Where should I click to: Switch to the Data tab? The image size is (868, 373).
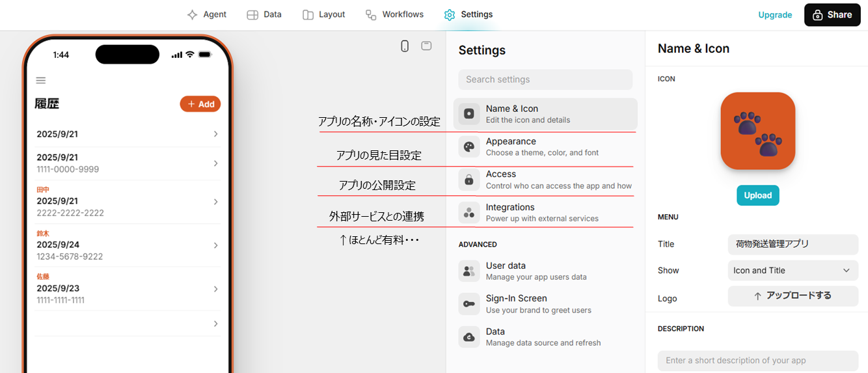tap(264, 14)
